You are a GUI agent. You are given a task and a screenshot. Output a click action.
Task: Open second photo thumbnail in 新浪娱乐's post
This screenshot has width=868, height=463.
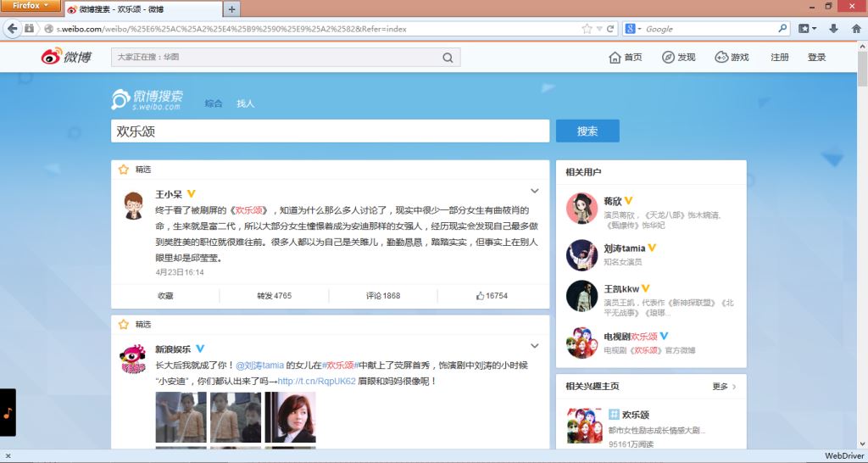[x=236, y=417]
